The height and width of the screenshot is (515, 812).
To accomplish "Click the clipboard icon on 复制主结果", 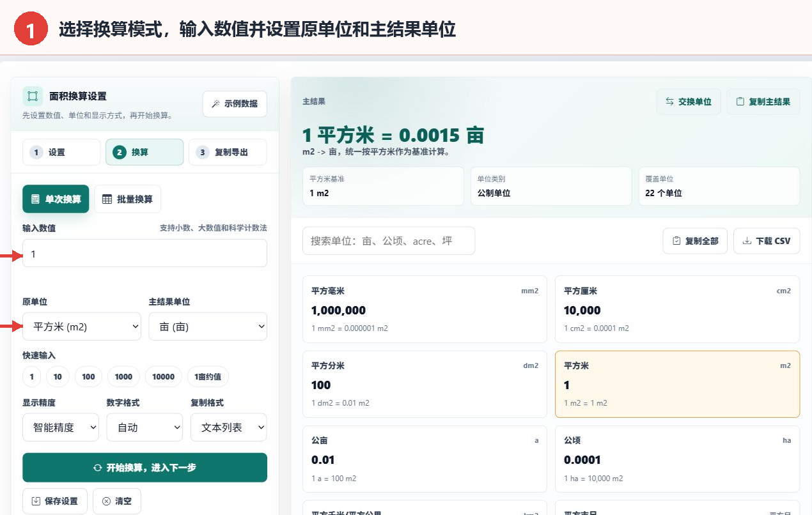I will [x=740, y=102].
